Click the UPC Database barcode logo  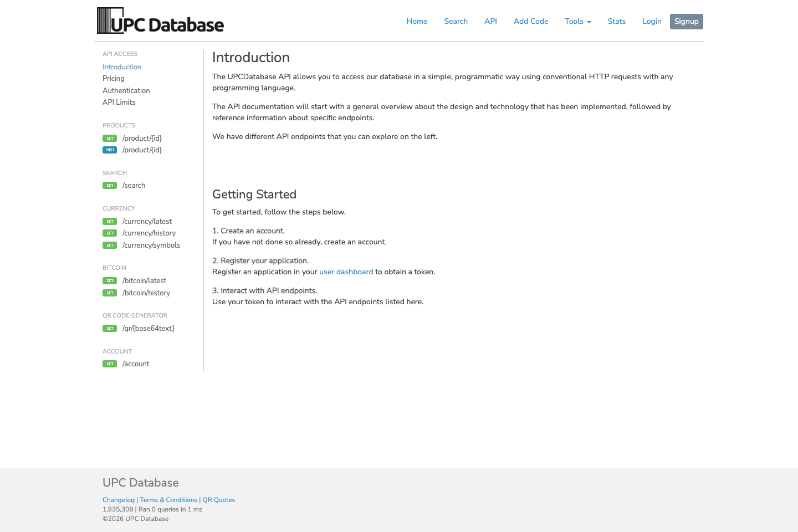click(160, 21)
